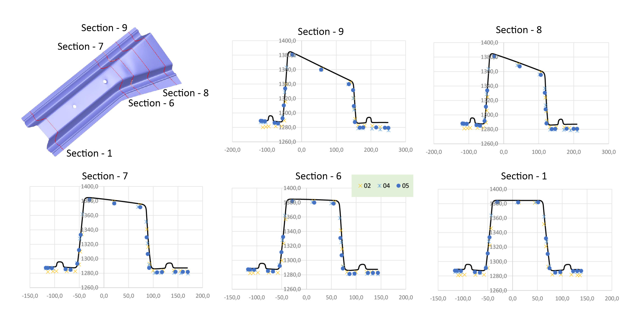Image resolution: width=644 pixels, height=320 pixels.
Task: Click the Section - 8 label beside 3D model
Action: click(186, 93)
